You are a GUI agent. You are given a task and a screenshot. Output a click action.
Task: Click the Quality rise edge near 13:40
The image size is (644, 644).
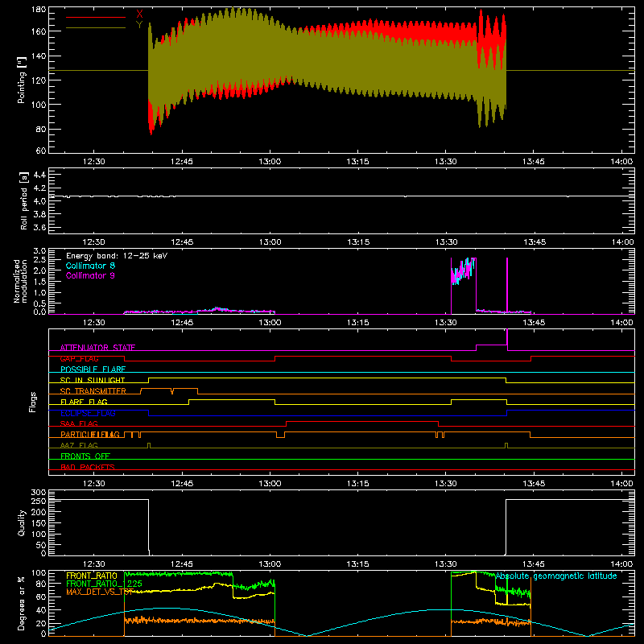(506, 526)
